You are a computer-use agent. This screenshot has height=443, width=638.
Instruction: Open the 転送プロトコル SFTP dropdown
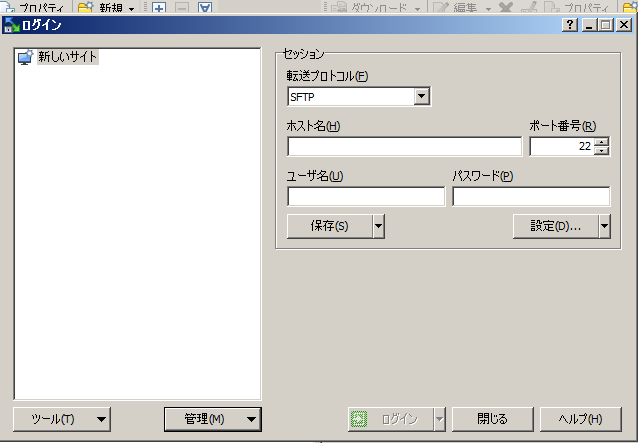(422, 96)
